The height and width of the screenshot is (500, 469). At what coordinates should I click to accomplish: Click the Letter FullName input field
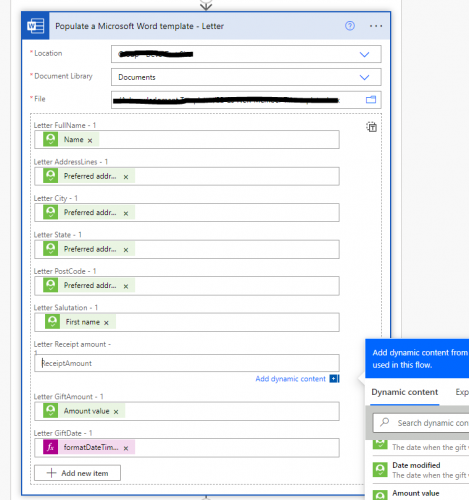coord(187,139)
